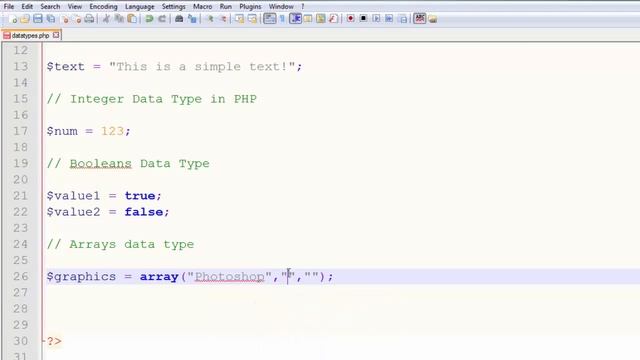Open the View menu
Image resolution: width=640 pixels, height=360 pixels.
click(75, 7)
